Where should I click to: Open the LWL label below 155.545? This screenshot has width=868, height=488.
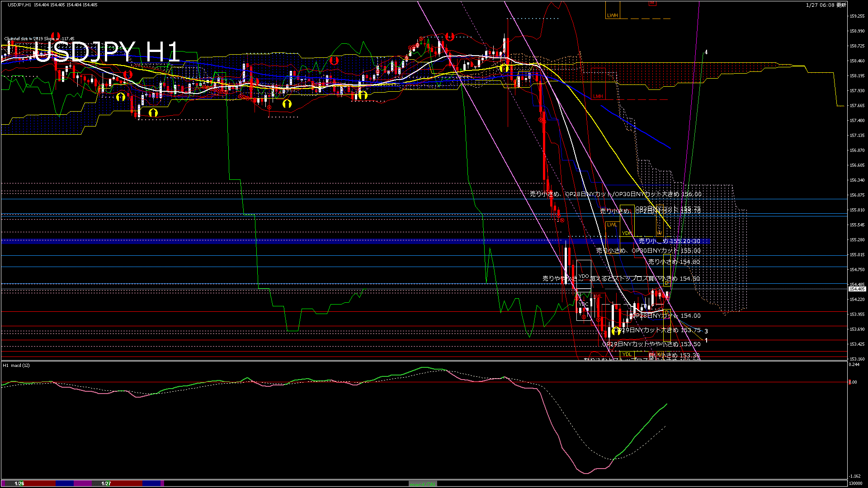tap(612, 225)
